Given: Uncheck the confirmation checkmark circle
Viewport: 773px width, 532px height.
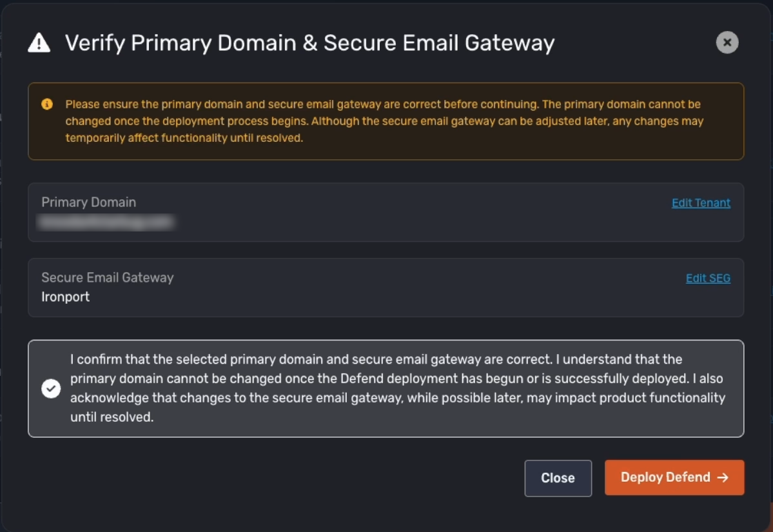Looking at the screenshot, I should point(51,389).
